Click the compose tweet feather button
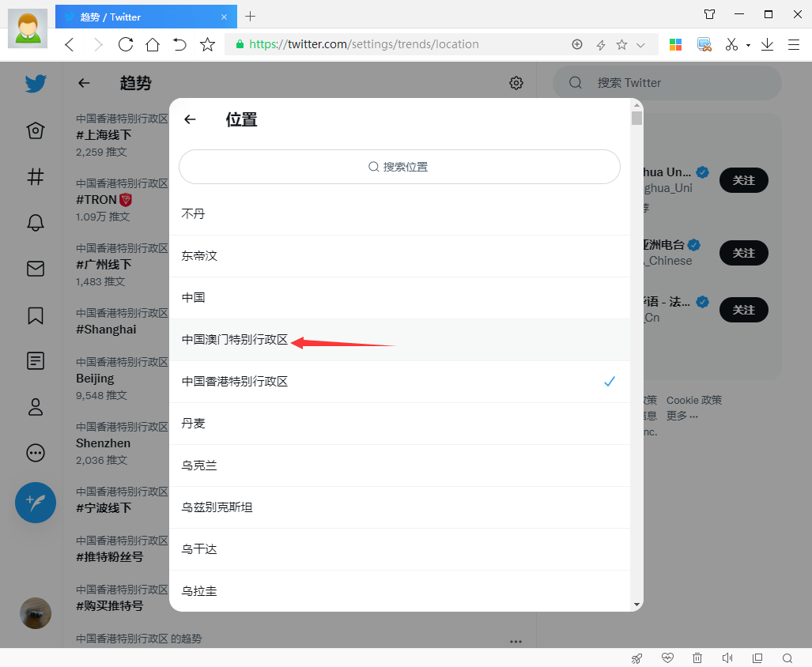The height and width of the screenshot is (667, 812). click(x=36, y=503)
